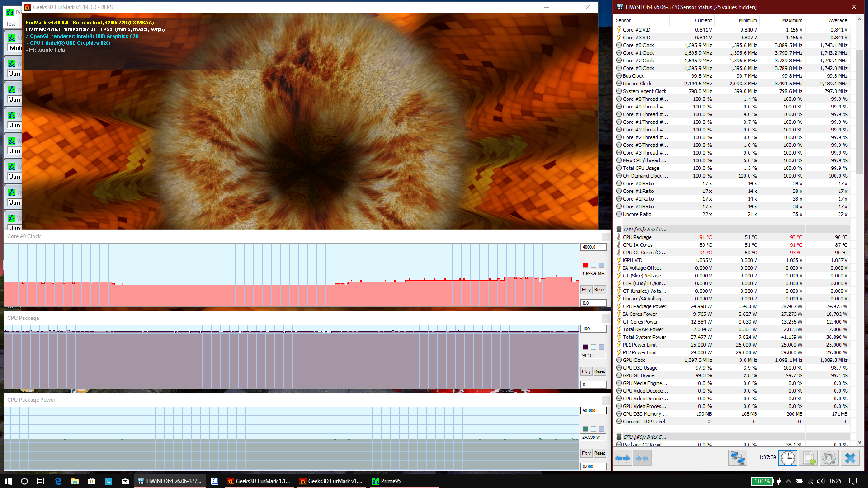Viewport: 868px width, 488px height.
Task: Open HWiNFO sensor settings gear
Action: (829, 458)
